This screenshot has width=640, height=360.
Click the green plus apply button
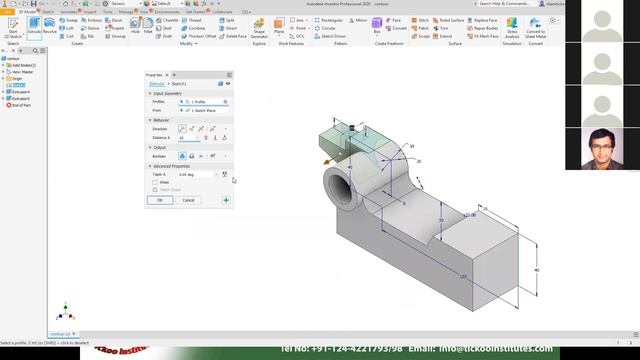pos(226,200)
